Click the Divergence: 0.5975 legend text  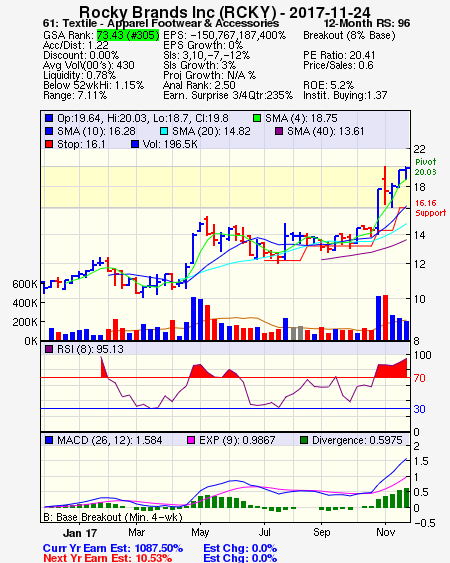coord(357,440)
